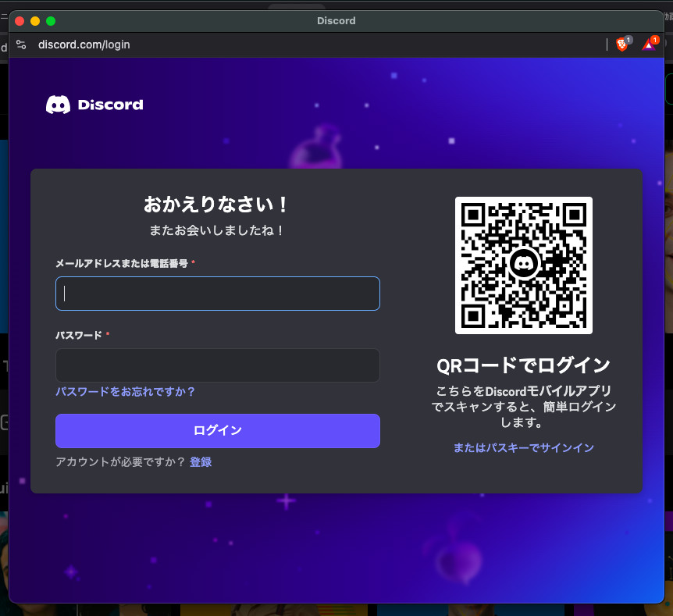Click the Discord window title text
The height and width of the screenshot is (616, 673).
pos(336,20)
